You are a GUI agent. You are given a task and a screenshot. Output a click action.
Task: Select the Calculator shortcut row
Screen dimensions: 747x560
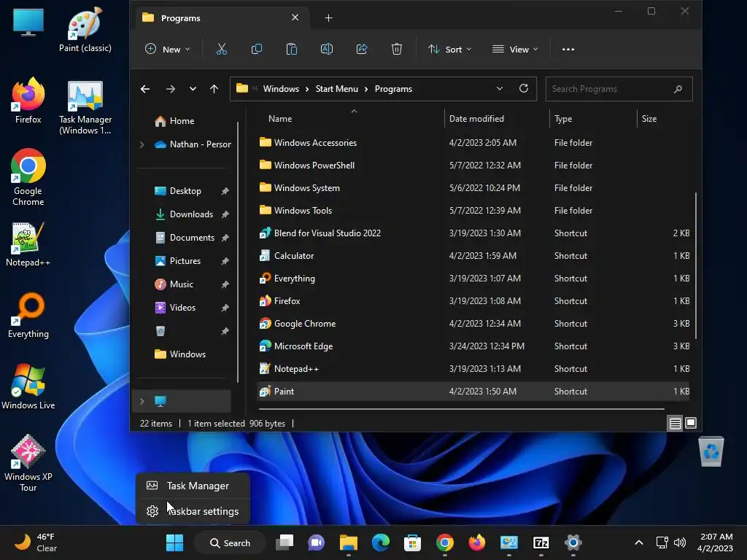473,256
